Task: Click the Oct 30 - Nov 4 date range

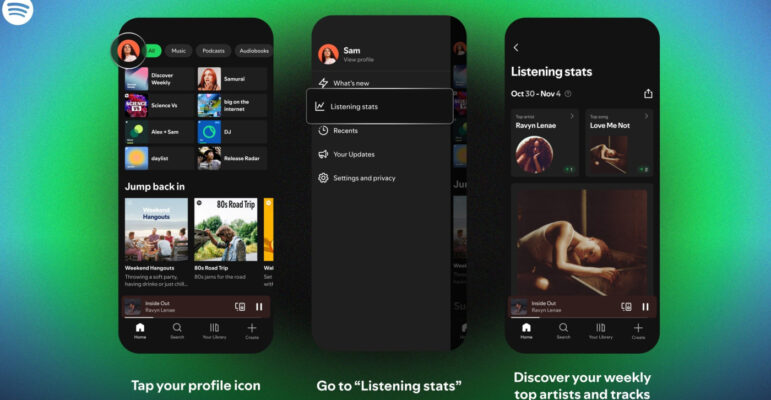Action: tap(535, 93)
